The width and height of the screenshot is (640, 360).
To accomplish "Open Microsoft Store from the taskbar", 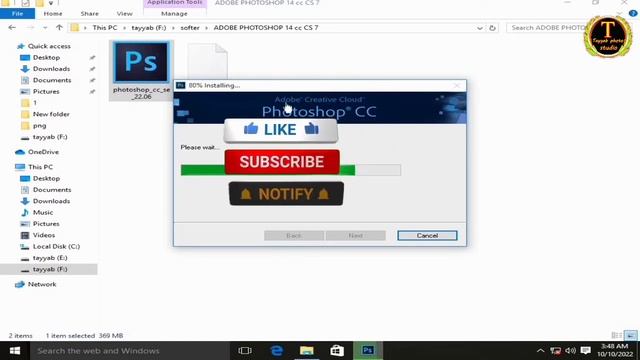I will click(337, 351).
